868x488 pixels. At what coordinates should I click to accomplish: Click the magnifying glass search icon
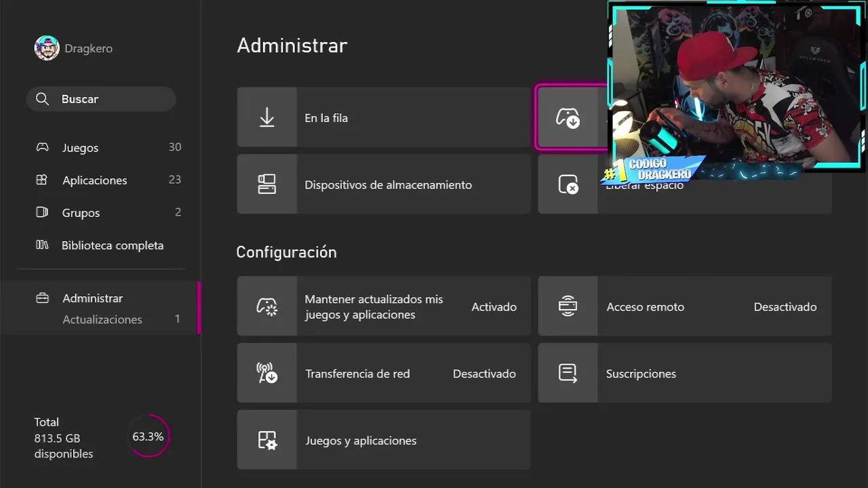42,99
